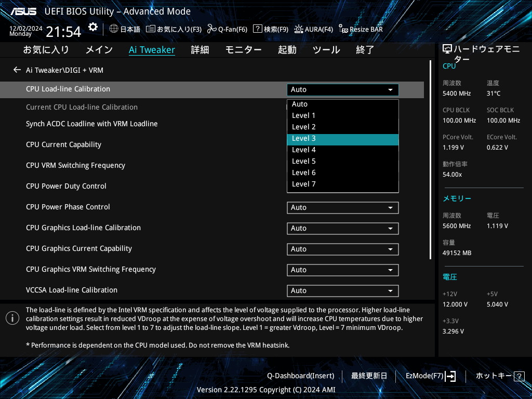This screenshot has width=532, height=399.
Task: Click the hotkey question mark icon
Action: pyautogui.click(x=519, y=376)
